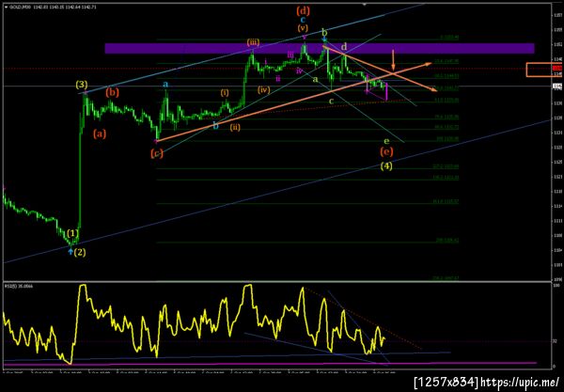The image size is (564, 392).
Task: Select the (v) sub-wave label
Action: [303, 27]
